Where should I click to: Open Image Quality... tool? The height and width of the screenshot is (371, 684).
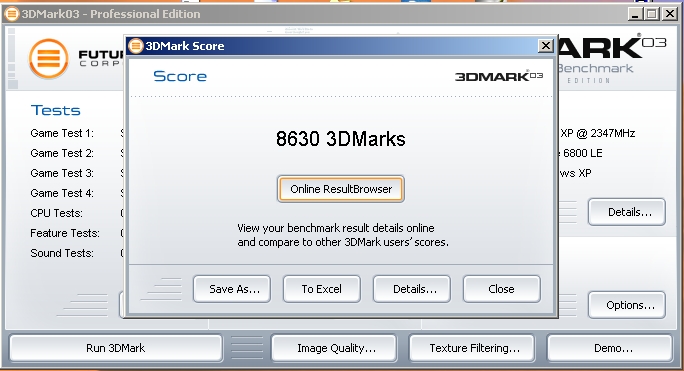click(x=334, y=348)
